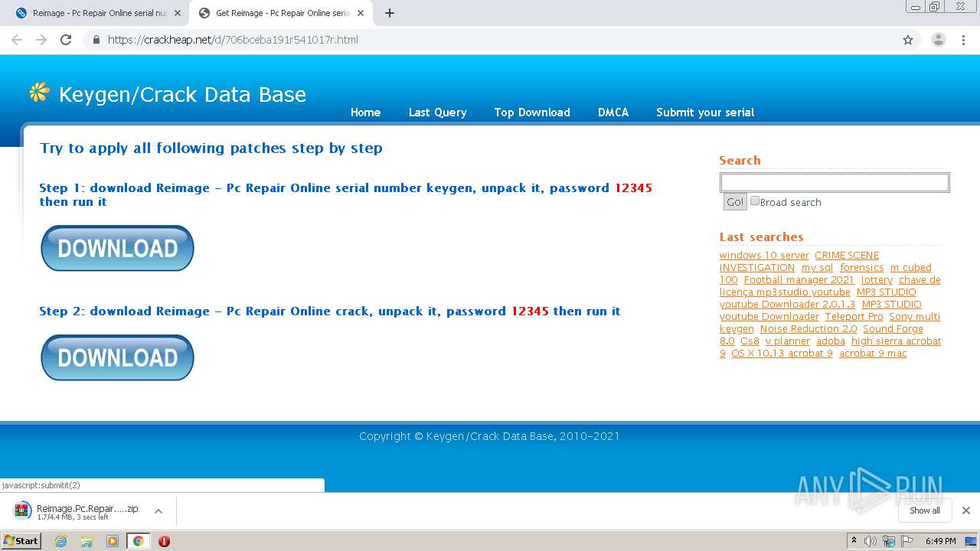Screen dimensions: 980x551
Task: Toggle the Broad search checkbox
Action: [755, 201]
